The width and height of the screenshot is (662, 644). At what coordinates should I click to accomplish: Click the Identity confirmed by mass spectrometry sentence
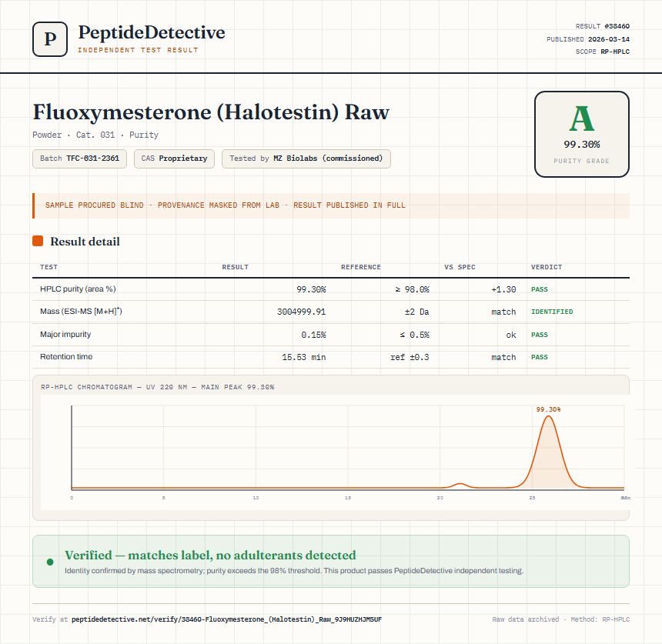click(x=294, y=571)
